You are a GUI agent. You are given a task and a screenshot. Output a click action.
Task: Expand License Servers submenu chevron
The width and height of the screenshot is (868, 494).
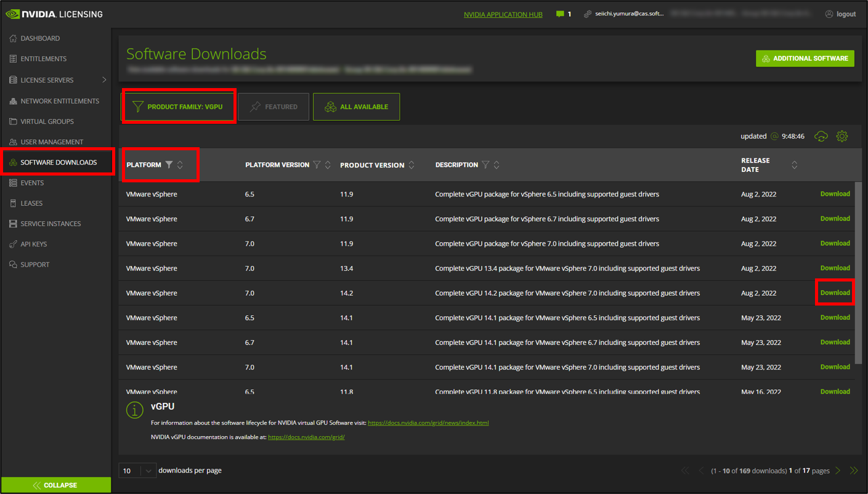pyautogui.click(x=104, y=80)
